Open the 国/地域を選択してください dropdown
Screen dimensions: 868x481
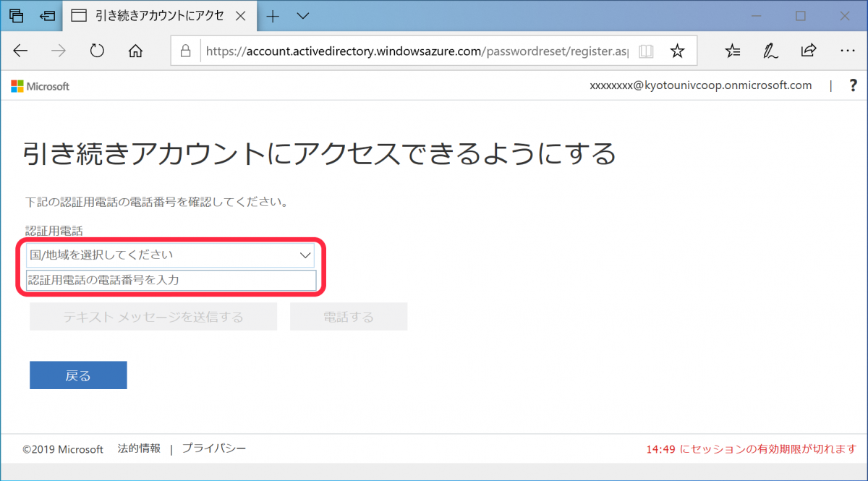[171, 255]
